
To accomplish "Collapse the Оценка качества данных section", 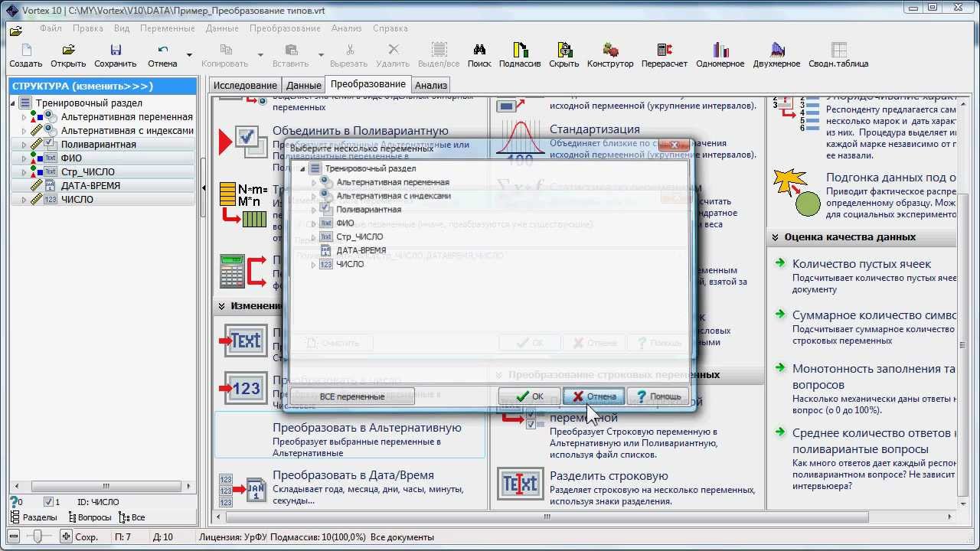I will click(x=776, y=237).
